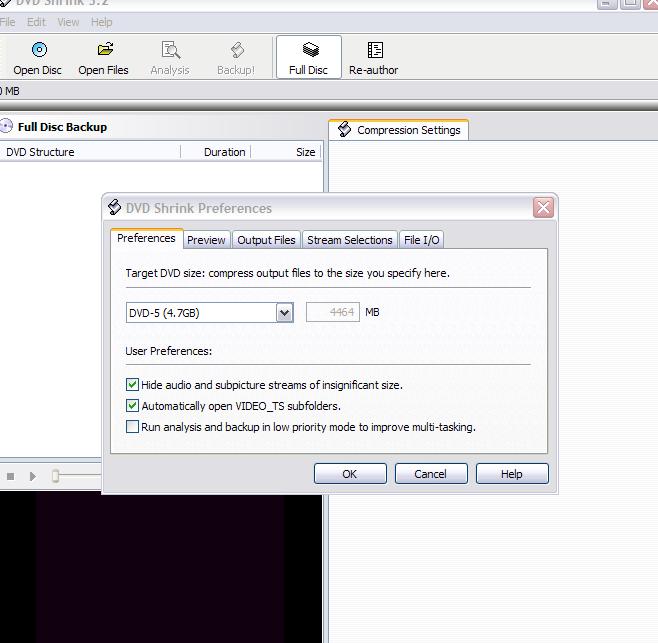Click the preview seek slider handle
The width and height of the screenshot is (658, 643).
[x=55, y=476]
